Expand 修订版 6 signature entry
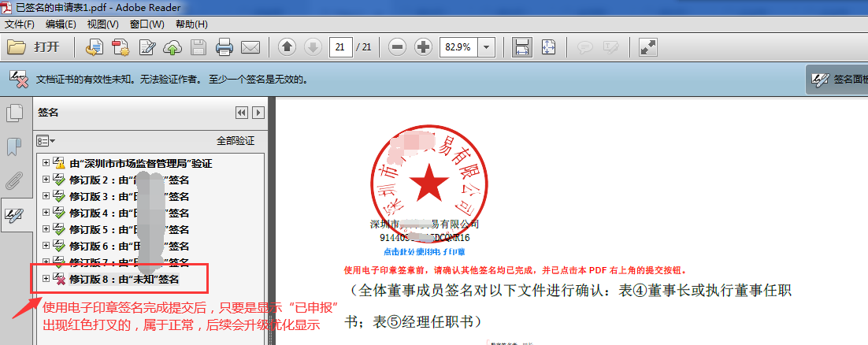This screenshot has height=345, width=868. click(46, 245)
